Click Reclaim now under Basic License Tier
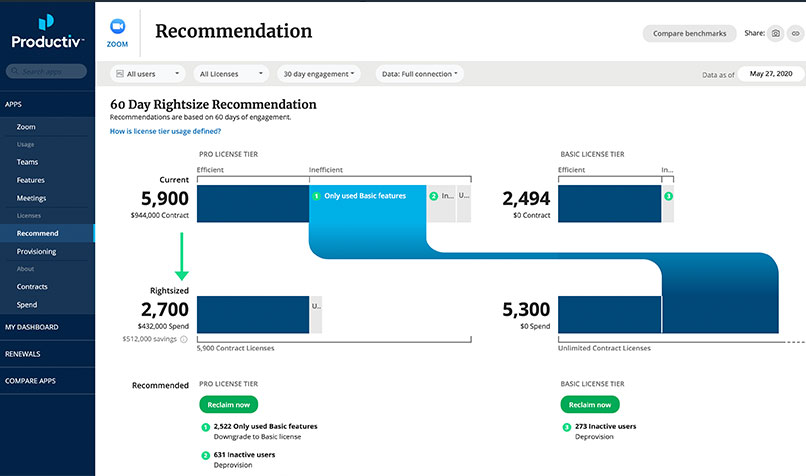Viewport: 806px width, 476px height. [590, 405]
